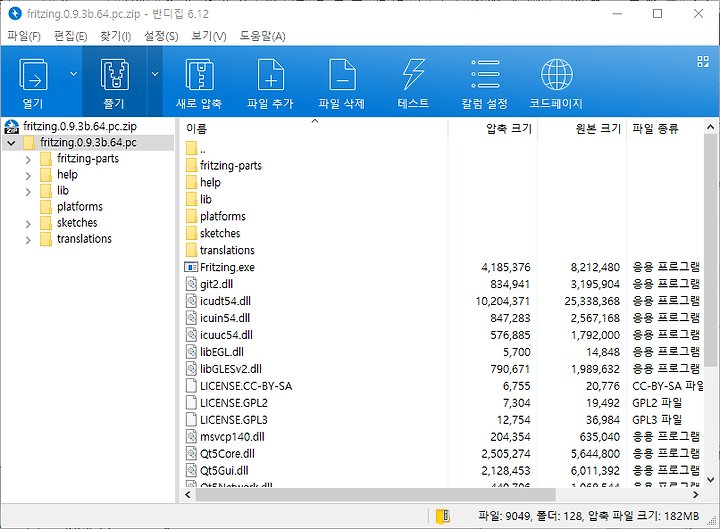Select the LICENSE.CC-BY-SA file row
This screenshot has height=529, width=720.
tap(442, 386)
